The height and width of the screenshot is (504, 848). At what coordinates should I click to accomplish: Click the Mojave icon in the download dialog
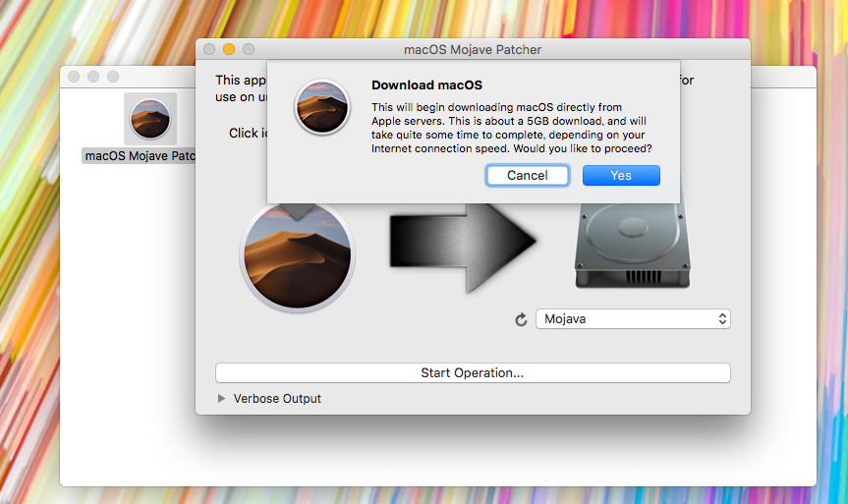(x=322, y=107)
